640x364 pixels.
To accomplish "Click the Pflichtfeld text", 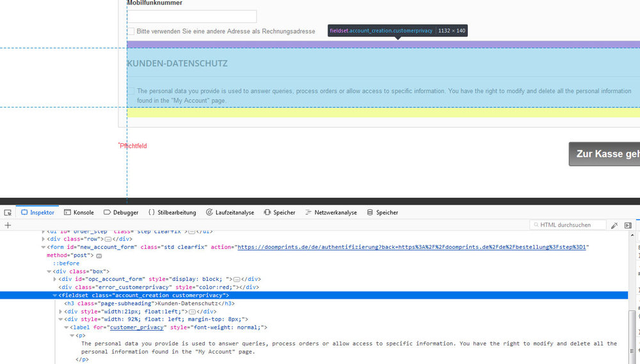I will pyautogui.click(x=132, y=146).
